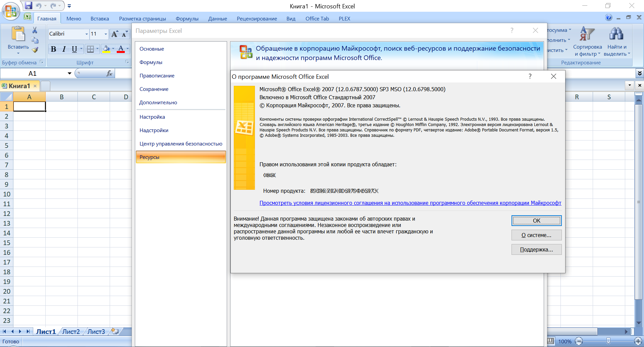Screen dimensions: 644x347
Task: Click the new document tab button
Action: point(45,86)
